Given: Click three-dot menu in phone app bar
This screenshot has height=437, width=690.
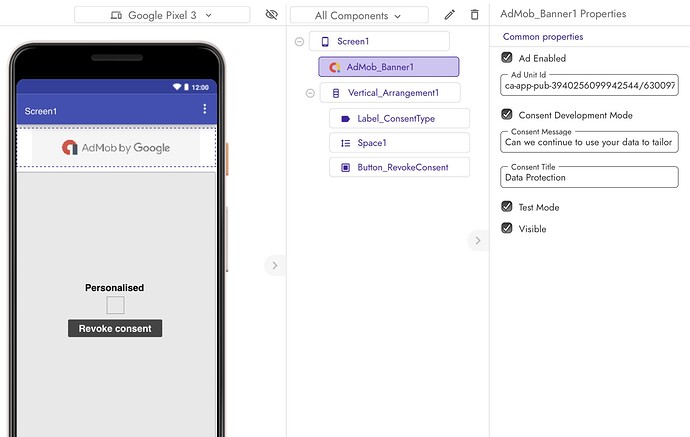Looking at the screenshot, I should (x=205, y=109).
